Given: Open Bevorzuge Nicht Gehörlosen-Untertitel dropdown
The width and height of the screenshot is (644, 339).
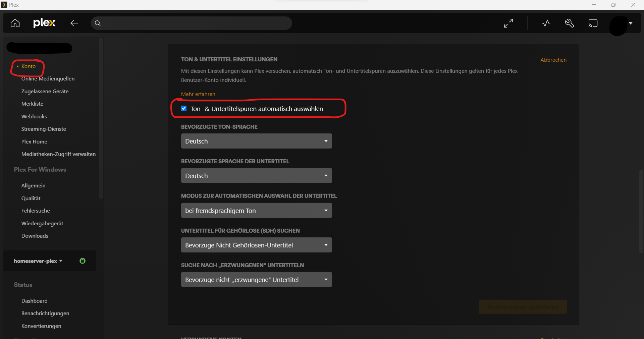Looking at the screenshot, I should click(x=257, y=245).
